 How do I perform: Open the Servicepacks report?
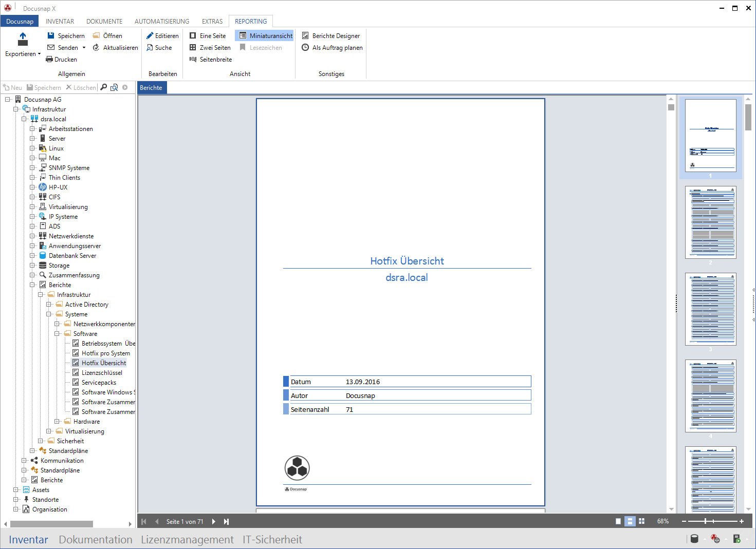click(x=99, y=383)
